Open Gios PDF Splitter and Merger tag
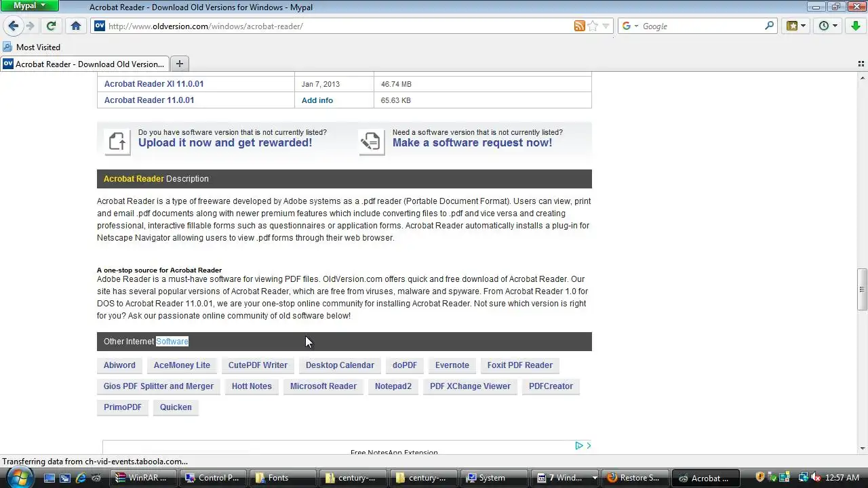 (x=159, y=386)
